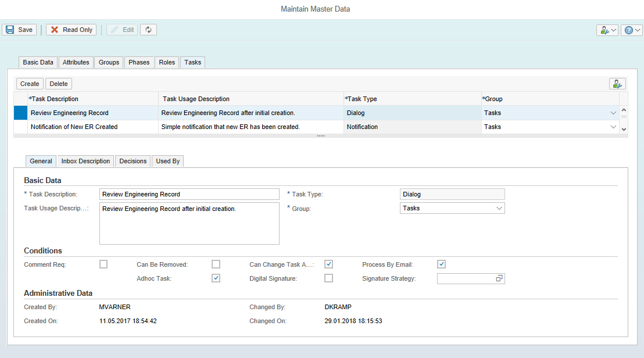Click the Delete button
This screenshot has width=644, height=358.
click(x=59, y=84)
